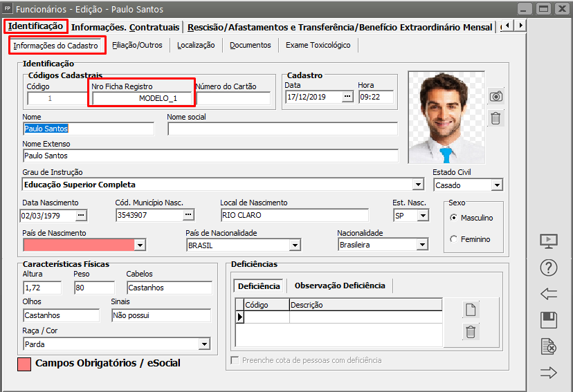This screenshot has width=573, height=392.
Task: Click the Peso field
Action: 94,288
